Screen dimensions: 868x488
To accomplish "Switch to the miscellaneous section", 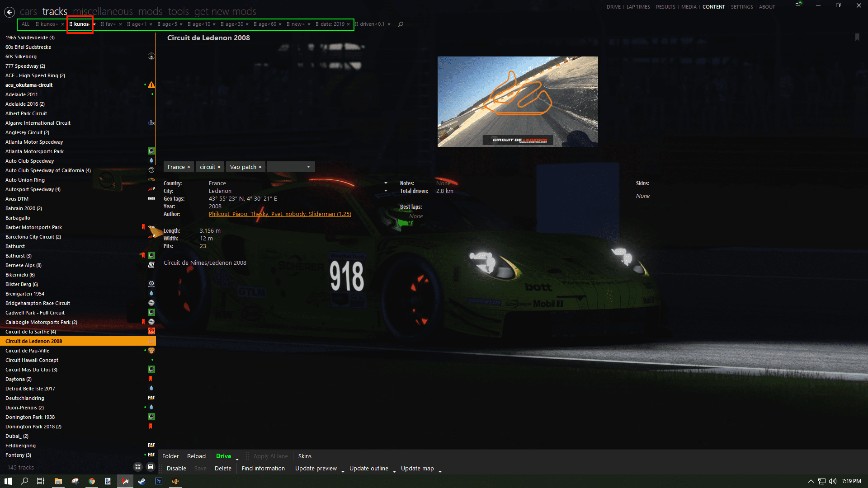I will (x=103, y=11).
